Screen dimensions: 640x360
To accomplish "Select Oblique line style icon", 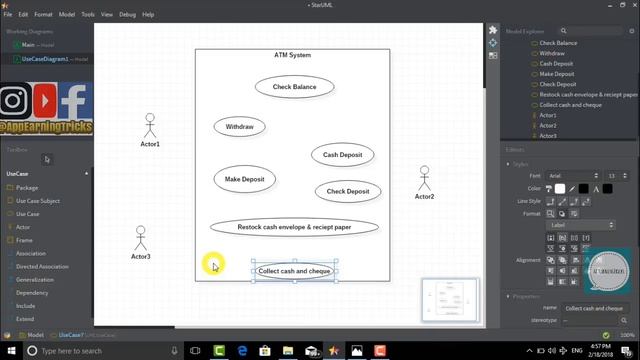I will click(562, 202).
